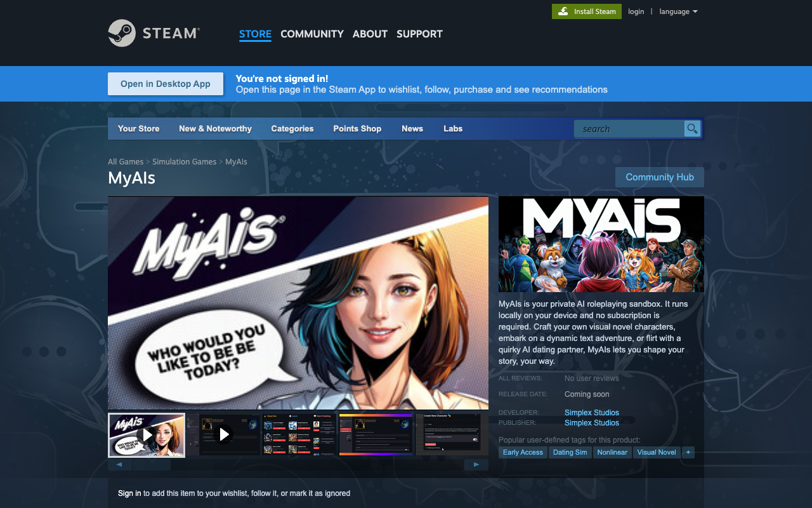The height and width of the screenshot is (508, 812).
Task: Click the Coming soon release date
Action: (x=587, y=394)
